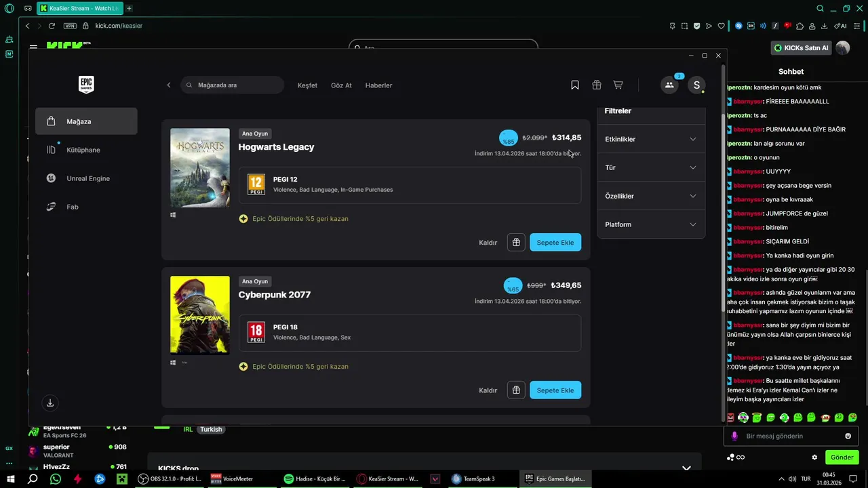
Task: Click the microphone icon in chat box
Action: tap(734, 436)
